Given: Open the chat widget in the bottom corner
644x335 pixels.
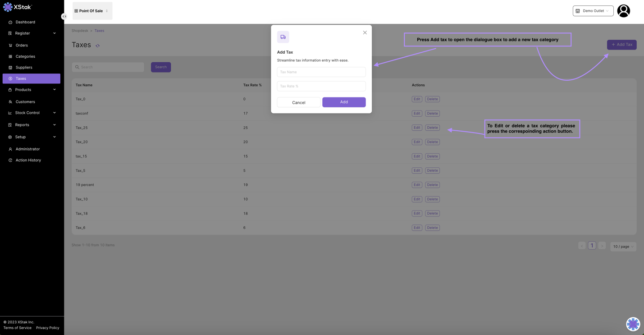Looking at the screenshot, I should [633, 324].
